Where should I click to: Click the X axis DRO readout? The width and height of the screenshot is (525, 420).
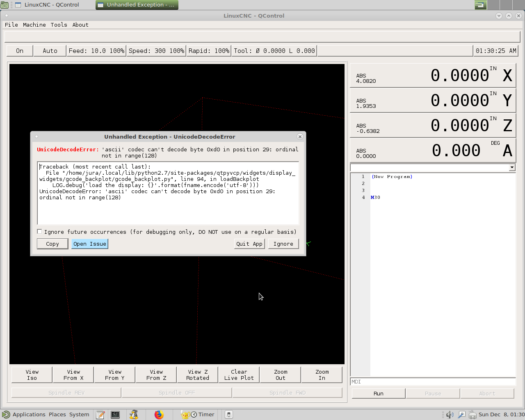[x=433, y=75]
